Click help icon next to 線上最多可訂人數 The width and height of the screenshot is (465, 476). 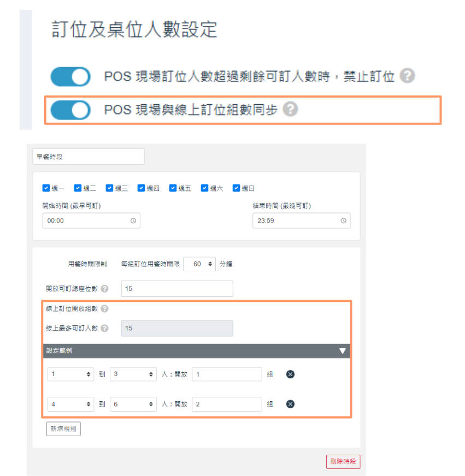tap(104, 328)
